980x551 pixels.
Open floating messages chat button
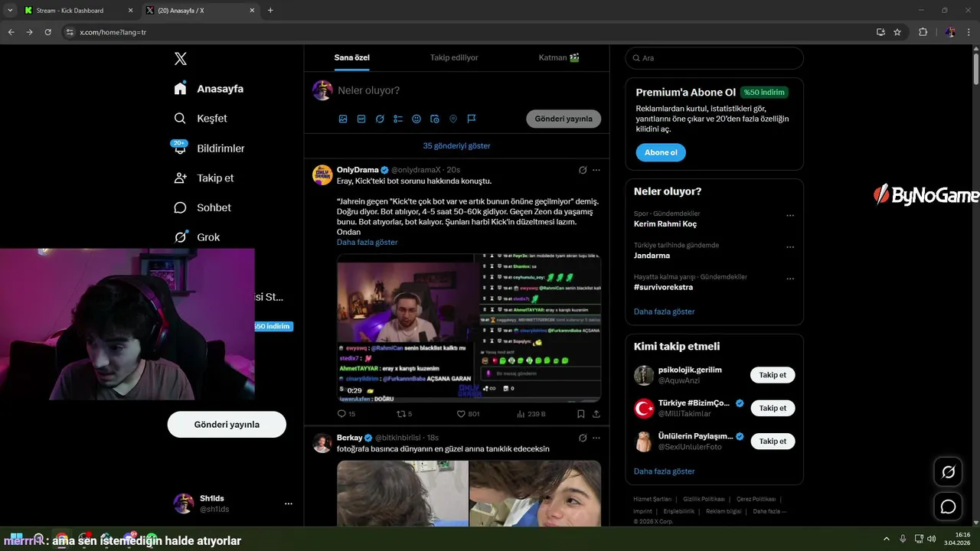pyautogui.click(x=948, y=507)
